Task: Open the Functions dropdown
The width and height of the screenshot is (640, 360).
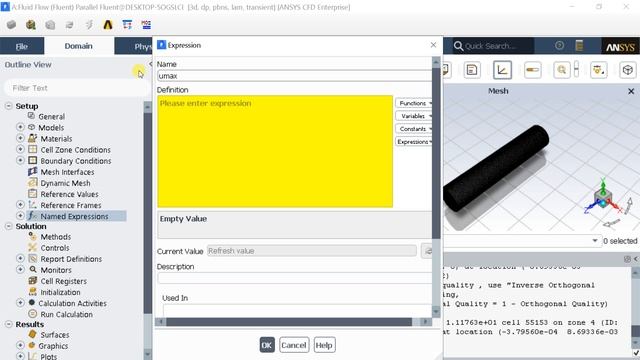Action: point(413,103)
